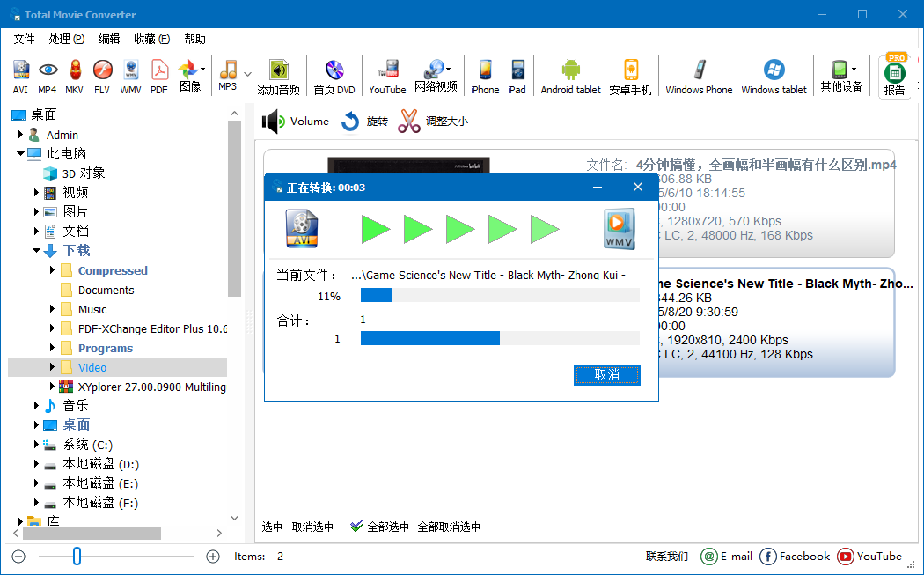Click the 报告 PRO icon

(x=895, y=77)
